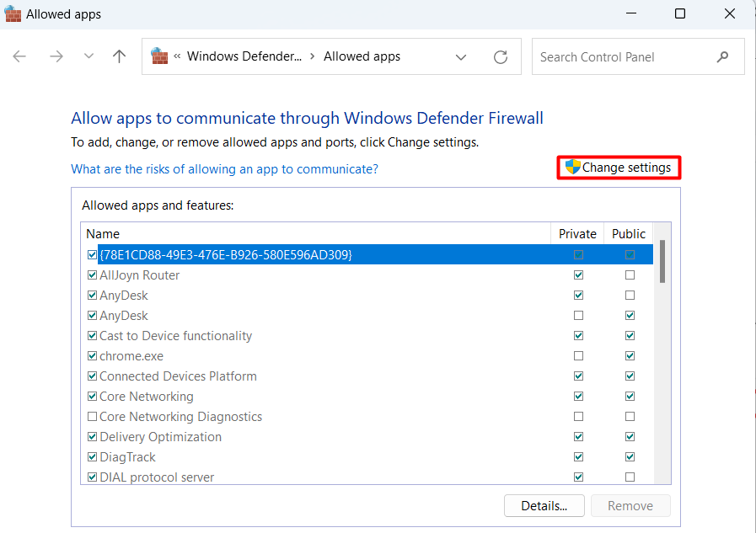Toggle AllJoyn Router enabled checkbox
Image resolution: width=756 pixels, height=533 pixels.
tap(92, 275)
